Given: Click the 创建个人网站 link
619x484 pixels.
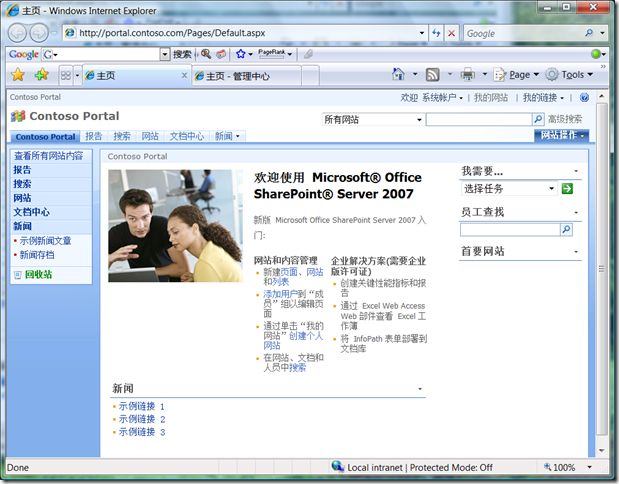Looking at the screenshot, I should pos(293,341).
